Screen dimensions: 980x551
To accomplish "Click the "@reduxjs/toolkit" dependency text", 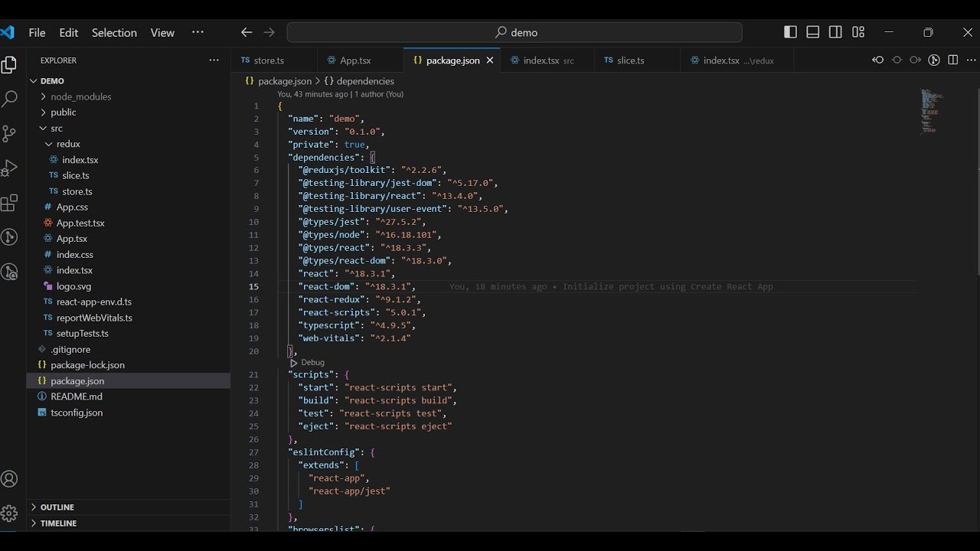I will click(x=344, y=170).
